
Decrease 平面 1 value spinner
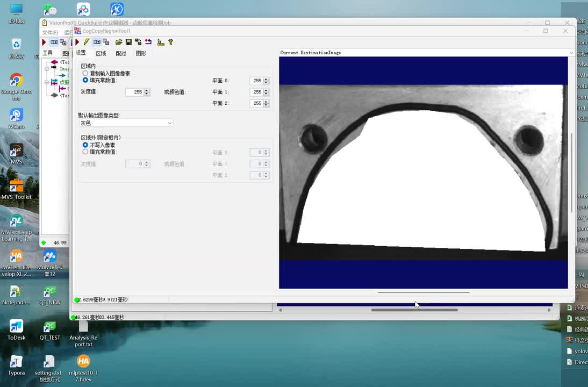[266, 94]
